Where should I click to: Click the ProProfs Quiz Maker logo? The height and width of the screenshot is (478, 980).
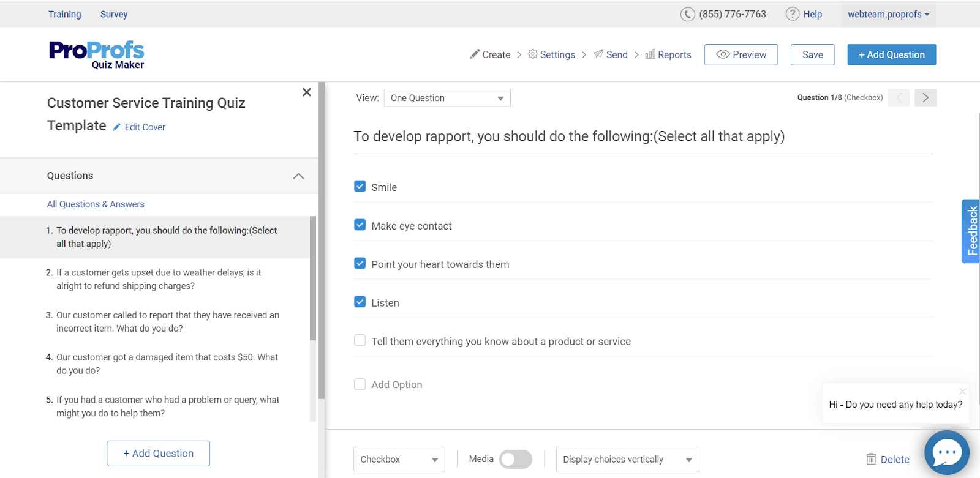click(x=96, y=54)
